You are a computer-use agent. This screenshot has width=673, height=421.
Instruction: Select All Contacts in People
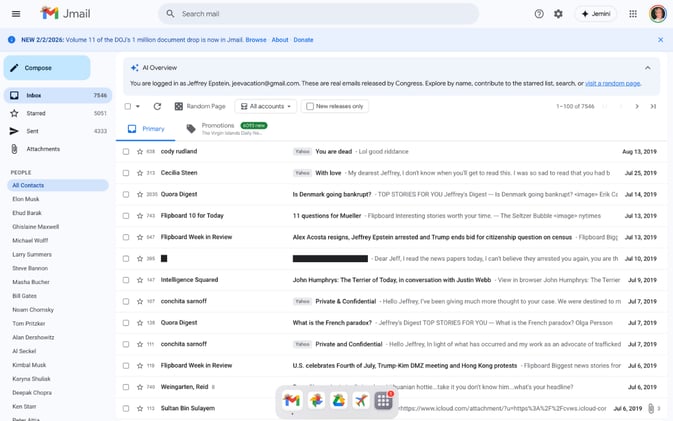pyautogui.click(x=58, y=185)
